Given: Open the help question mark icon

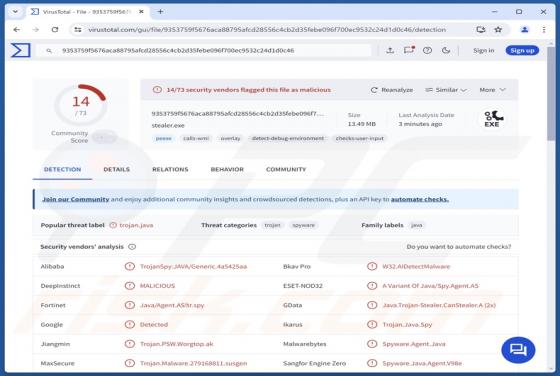Looking at the screenshot, I should click(427, 50).
